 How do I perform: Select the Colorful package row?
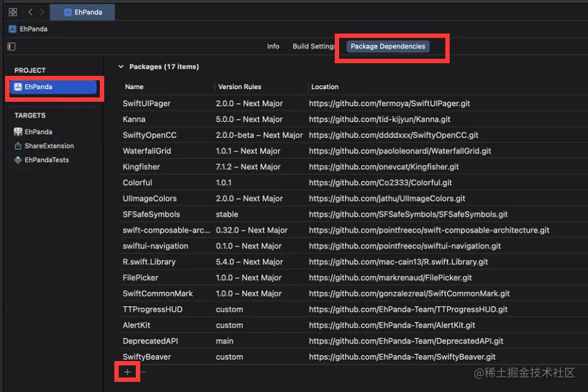coord(352,183)
